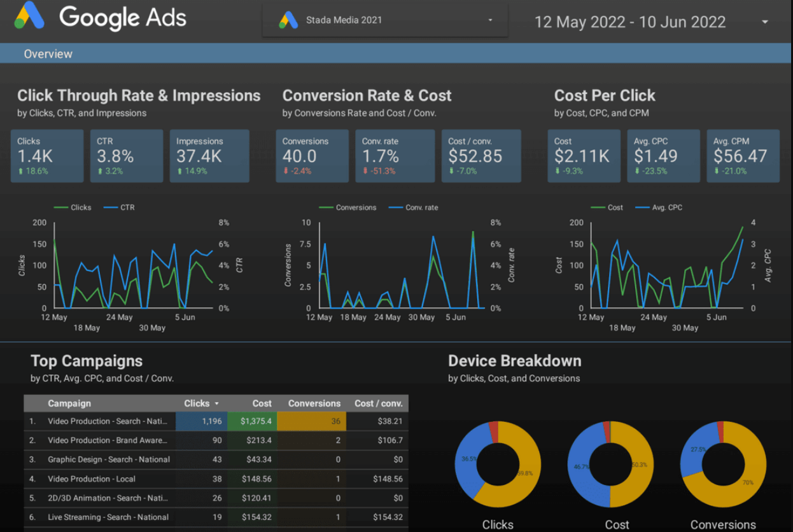Toggle CTR legend in first chart
793x532 pixels.
(119, 207)
